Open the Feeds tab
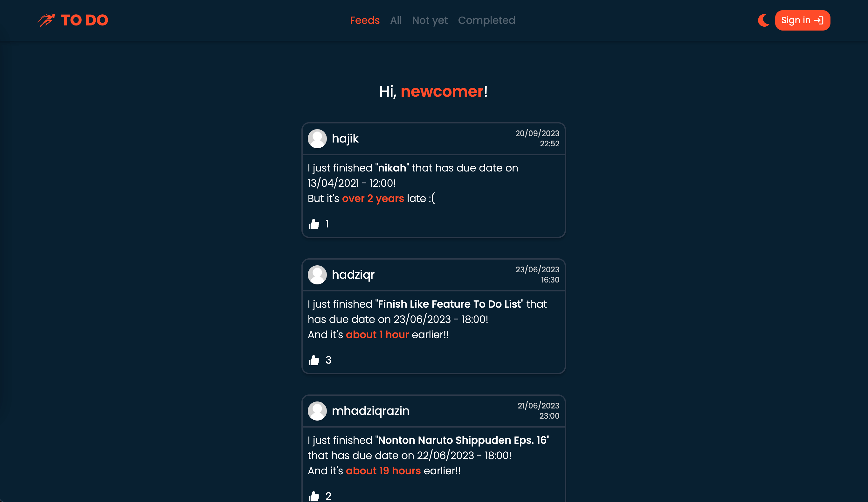Screen dimensions: 868x502 click(x=364, y=20)
